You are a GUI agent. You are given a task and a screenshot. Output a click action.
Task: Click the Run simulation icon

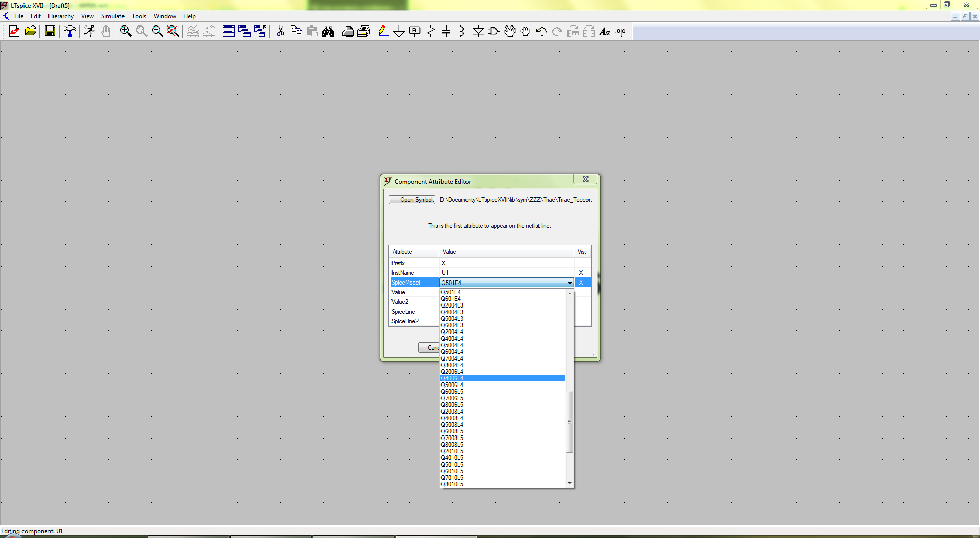[89, 32]
